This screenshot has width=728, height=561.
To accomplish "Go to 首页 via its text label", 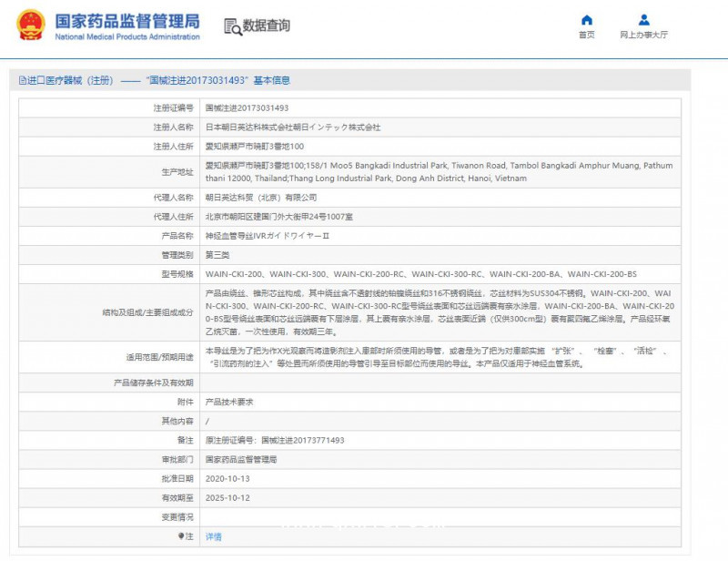I will tap(587, 35).
